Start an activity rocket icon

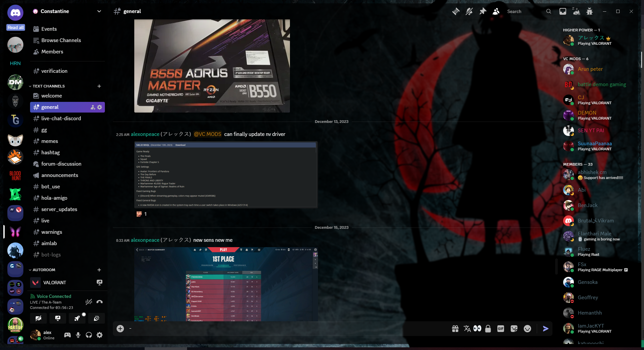click(x=77, y=318)
